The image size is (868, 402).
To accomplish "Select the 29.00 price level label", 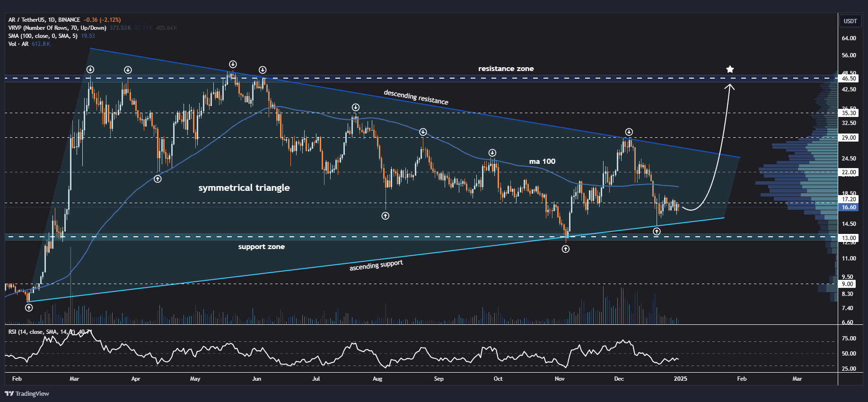I will coord(849,138).
